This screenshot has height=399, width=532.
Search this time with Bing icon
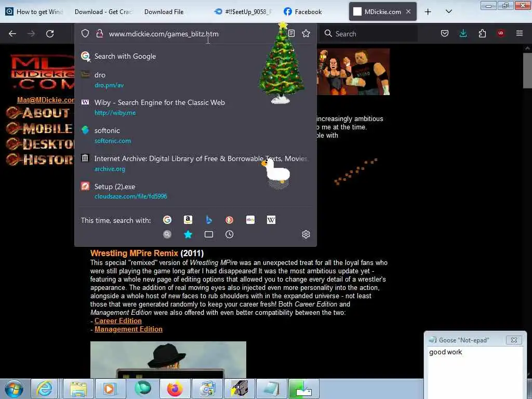209,220
